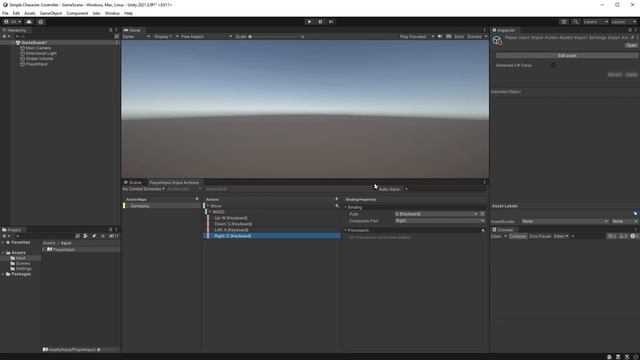Select Main Camera in the Hierarchy

click(x=38, y=48)
